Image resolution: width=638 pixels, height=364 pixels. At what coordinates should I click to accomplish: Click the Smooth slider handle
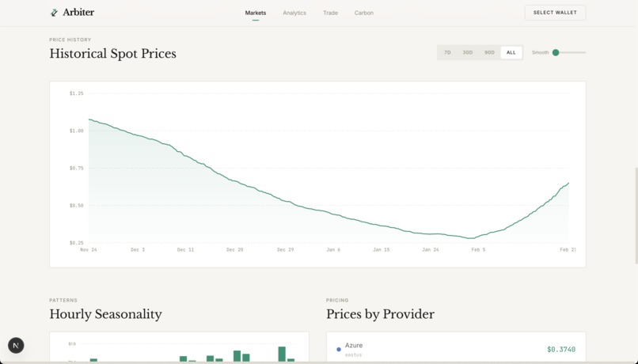[x=556, y=52]
